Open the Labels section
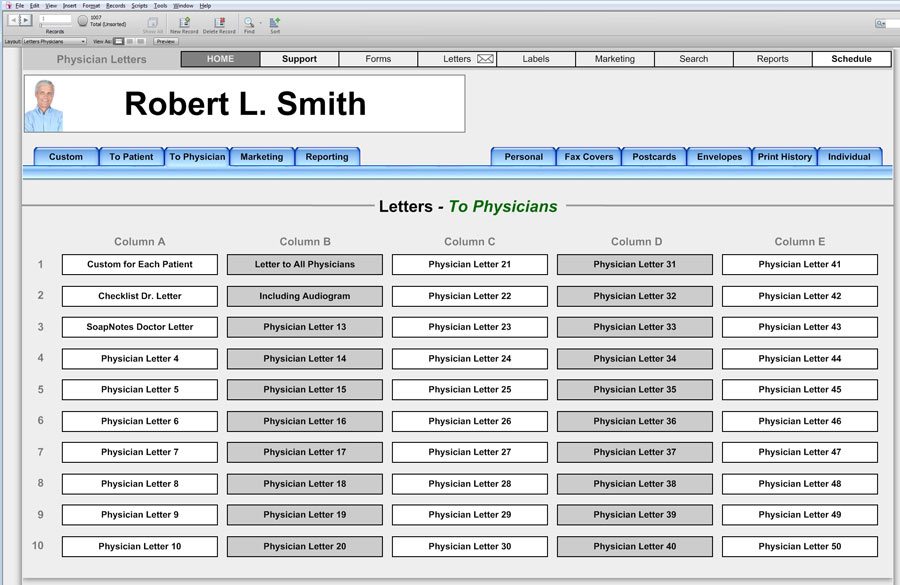Screen dimensions: 900x585 536,59
